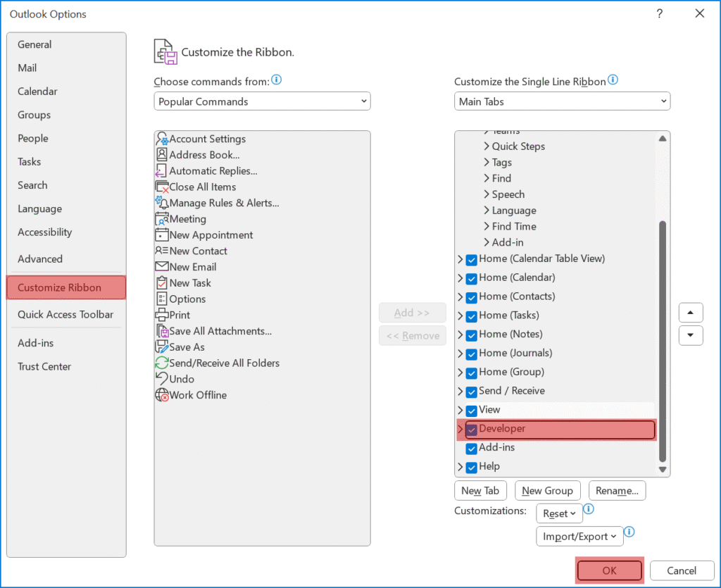Disable the Send / Receive tab checkbox
This screenshot has height=588, width=721.
point(472,392)
